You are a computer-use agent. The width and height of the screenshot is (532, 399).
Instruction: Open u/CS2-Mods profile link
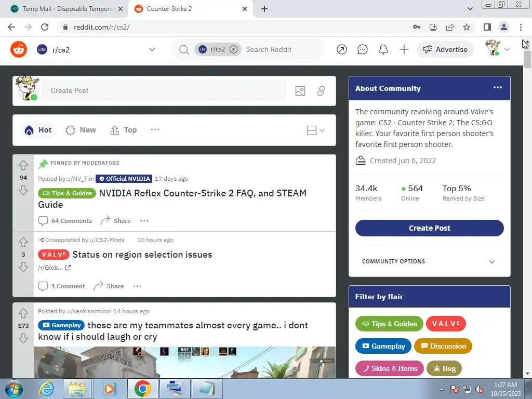(x=107, y=240)
